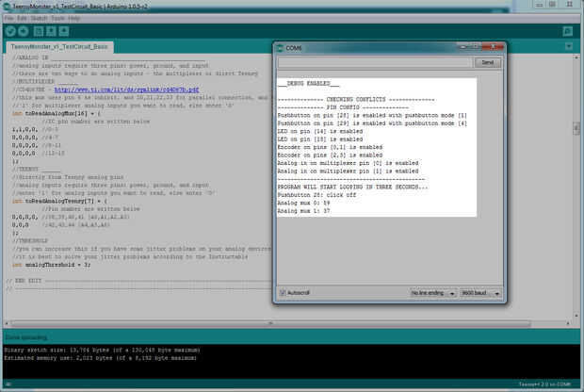Click the 'Binary sketch size' console line
This screenshot has height=392, width=584.
point(102,350)
